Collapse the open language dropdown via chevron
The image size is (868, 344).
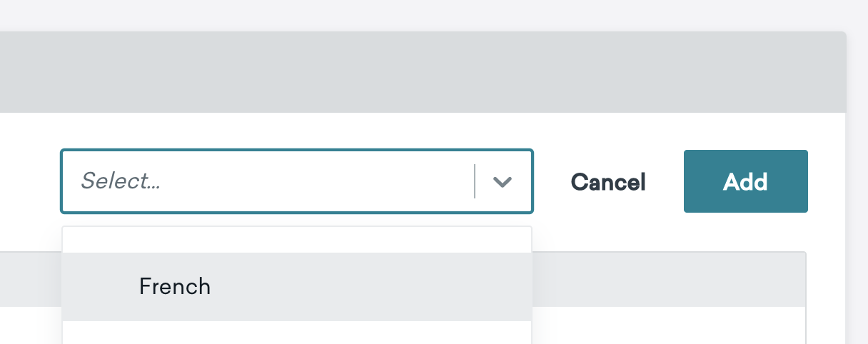pos(503,182)
